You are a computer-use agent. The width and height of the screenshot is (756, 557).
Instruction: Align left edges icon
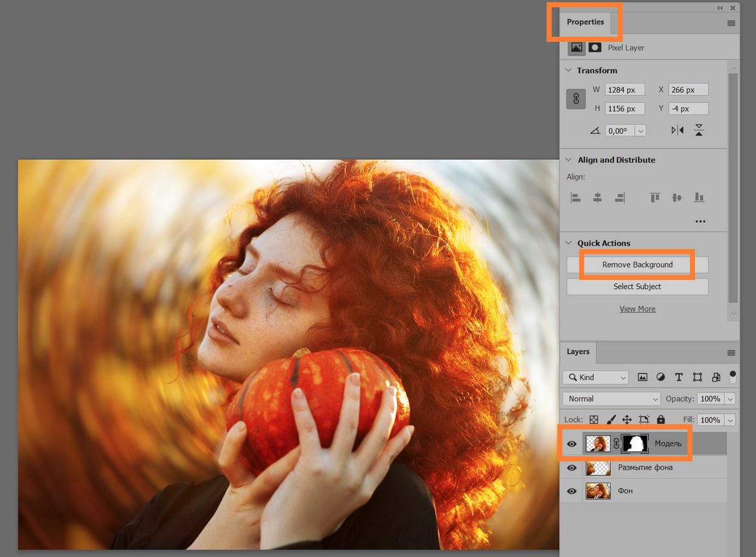point(576,198)
